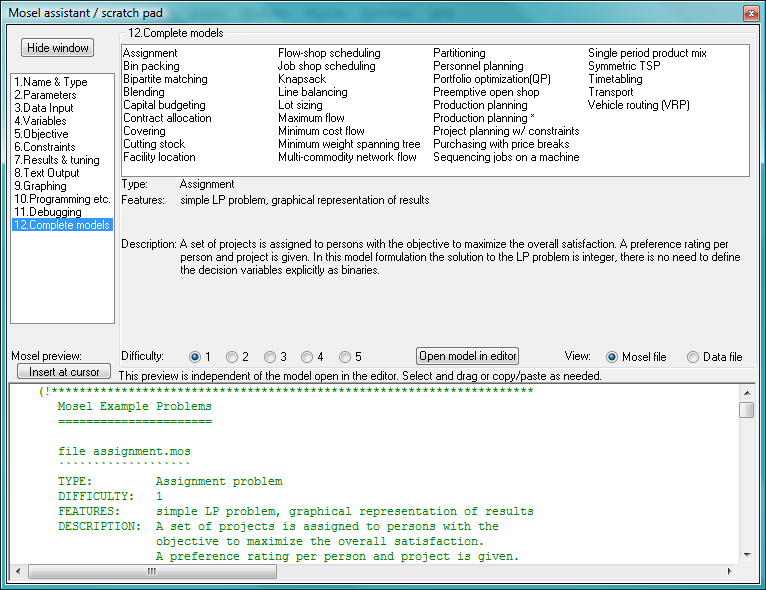Screen dimensions: 766x590
Task: Select 1.Name & Type in list
Action: pos(50,82)
